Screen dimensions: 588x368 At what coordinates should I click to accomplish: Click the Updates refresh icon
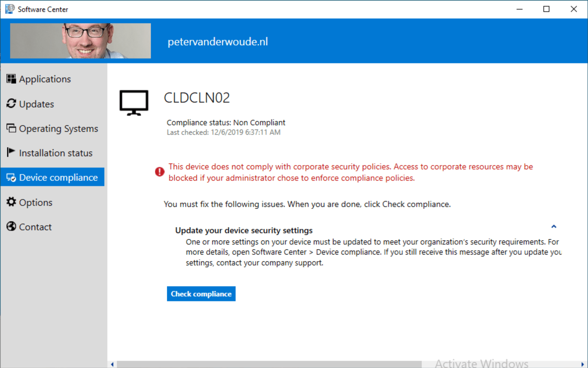click(x=11, y=103)
